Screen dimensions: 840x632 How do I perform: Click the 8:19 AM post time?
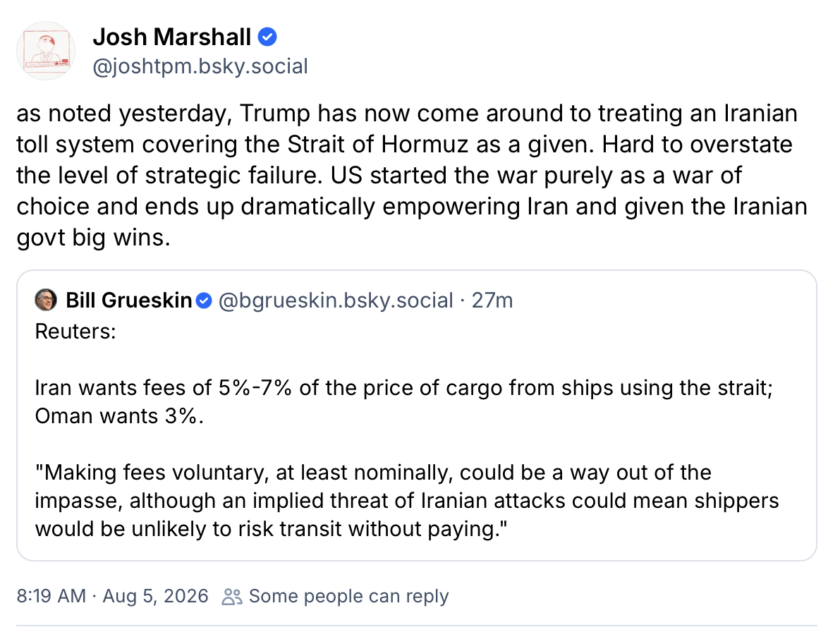51,596
